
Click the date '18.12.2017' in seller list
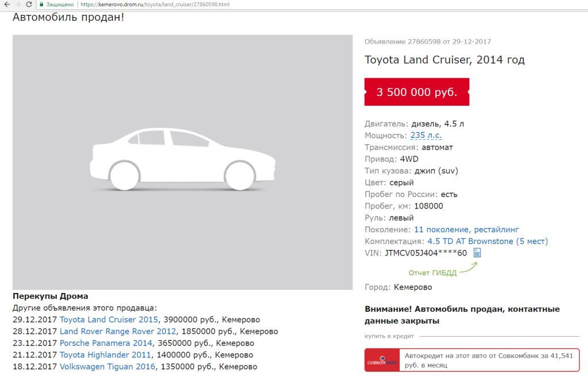pos(34,367)
